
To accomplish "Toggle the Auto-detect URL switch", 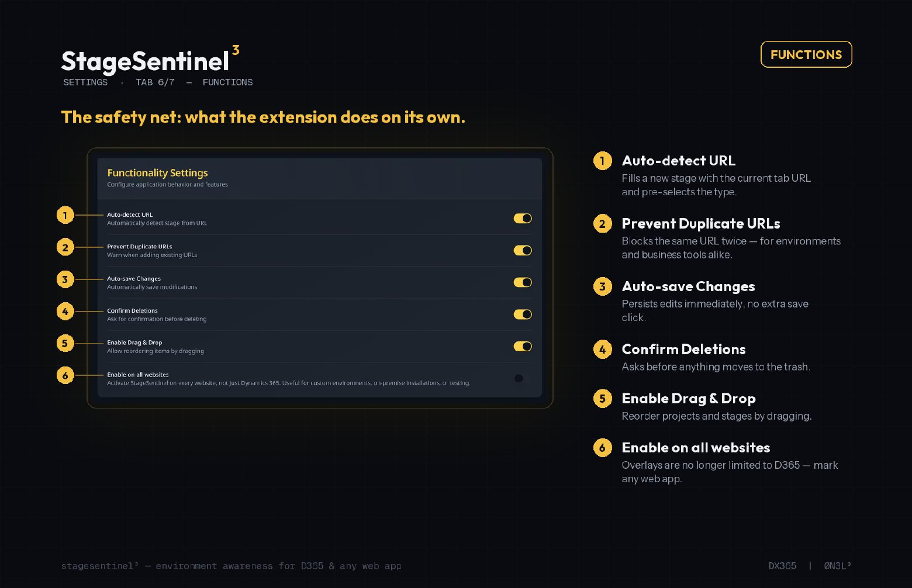I will [523, 218].
